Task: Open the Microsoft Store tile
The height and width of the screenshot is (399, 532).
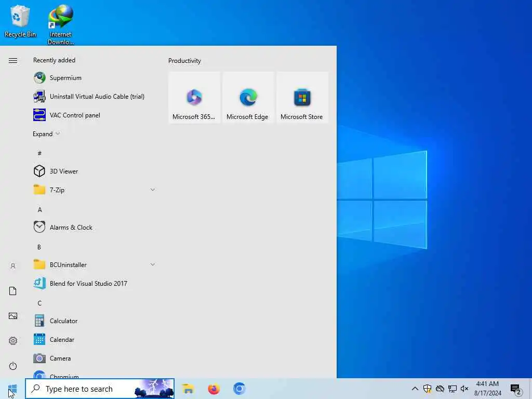Action: (302, 97)
